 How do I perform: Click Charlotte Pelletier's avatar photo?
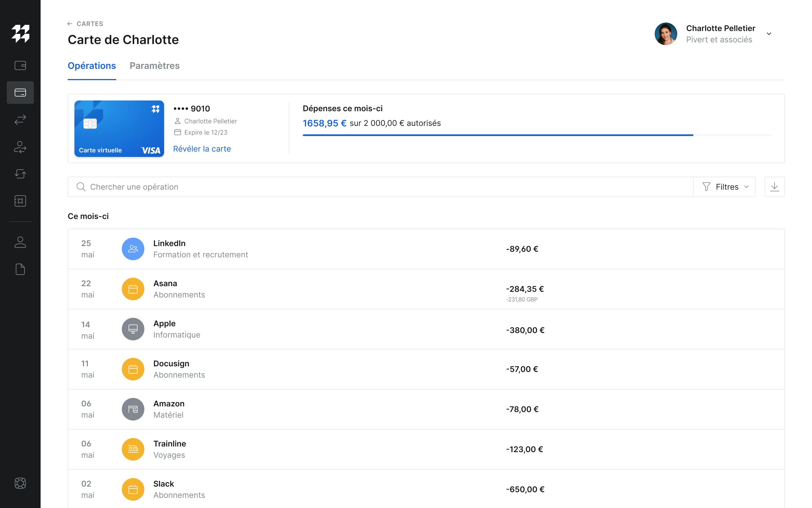[x=666, y=34]
